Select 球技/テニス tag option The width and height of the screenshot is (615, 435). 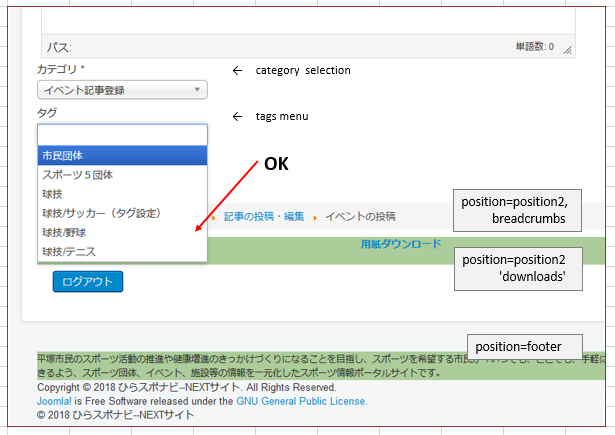point(122,251)
